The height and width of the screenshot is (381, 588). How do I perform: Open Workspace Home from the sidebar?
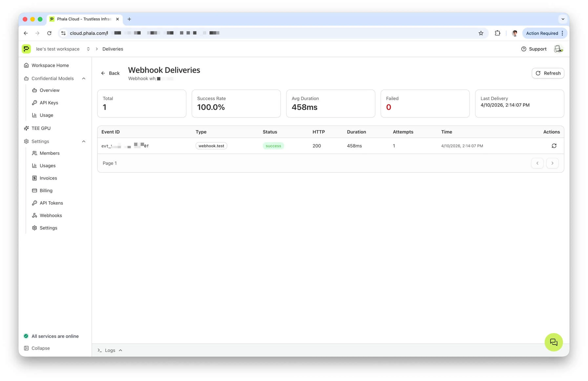click(50, 65)
